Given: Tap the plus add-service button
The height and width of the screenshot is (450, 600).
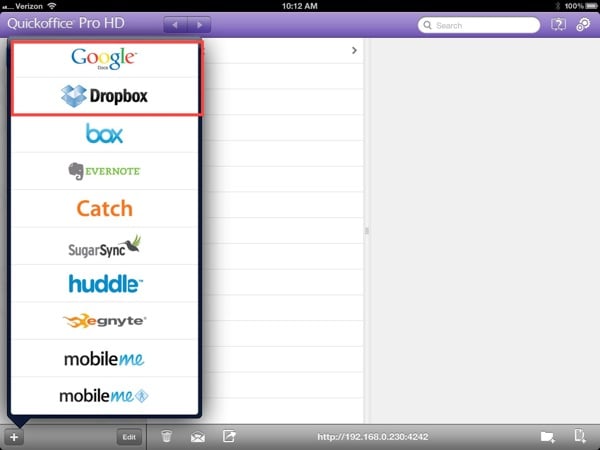Looking at the screenshot, I should 14,437.
